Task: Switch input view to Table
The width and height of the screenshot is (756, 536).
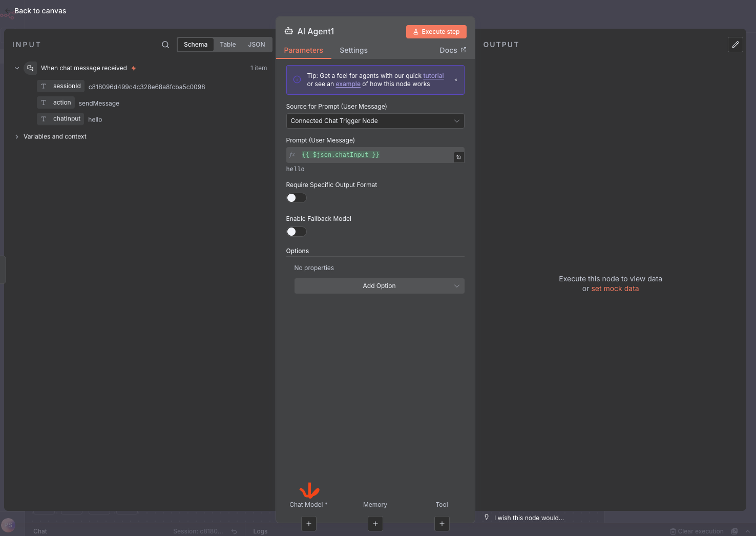Action: [x=228, y=45]
